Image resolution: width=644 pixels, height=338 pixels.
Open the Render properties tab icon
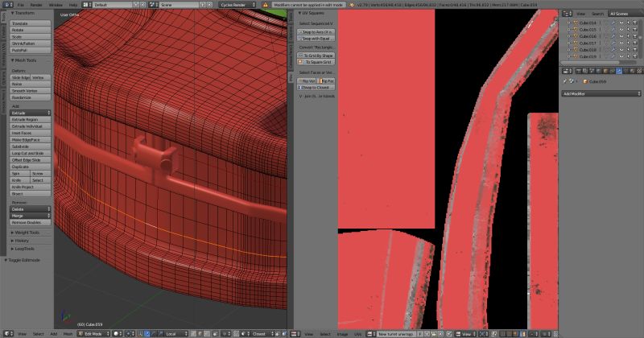[x=578, y=71]
